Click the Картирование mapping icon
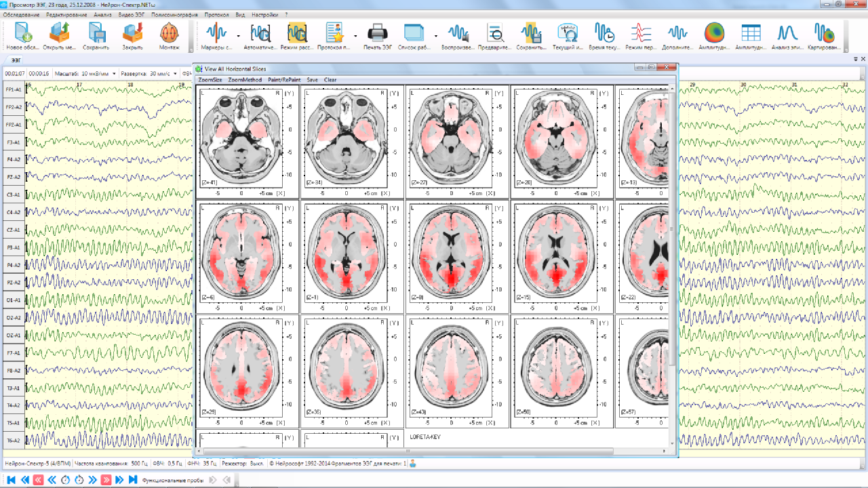868x488 pixels. (824, 37)
